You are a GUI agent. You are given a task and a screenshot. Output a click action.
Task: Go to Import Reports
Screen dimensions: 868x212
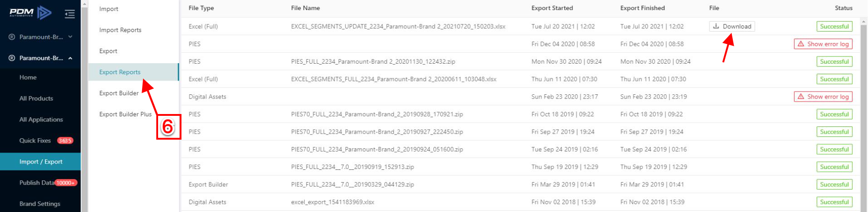click(120, 30)
